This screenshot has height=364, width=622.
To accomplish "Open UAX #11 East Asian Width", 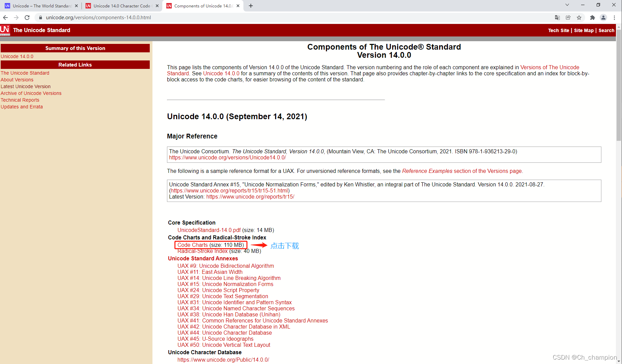I will point(210,272).
